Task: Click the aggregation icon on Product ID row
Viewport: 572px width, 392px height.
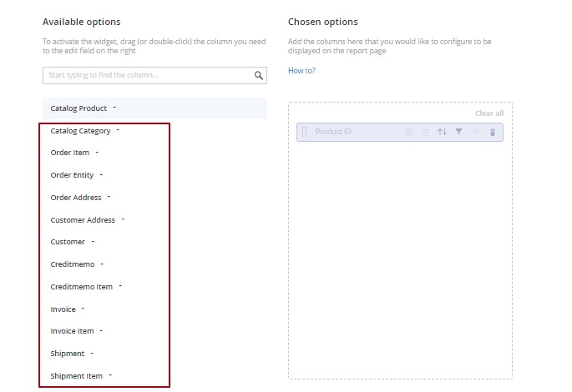Action: click(408, 132)
